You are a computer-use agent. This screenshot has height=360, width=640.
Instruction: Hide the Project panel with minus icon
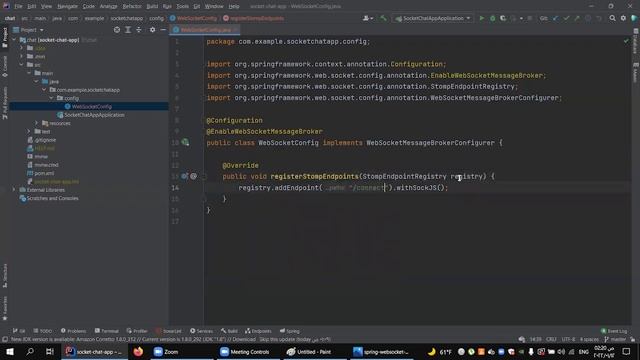click(x=163, y=30)
